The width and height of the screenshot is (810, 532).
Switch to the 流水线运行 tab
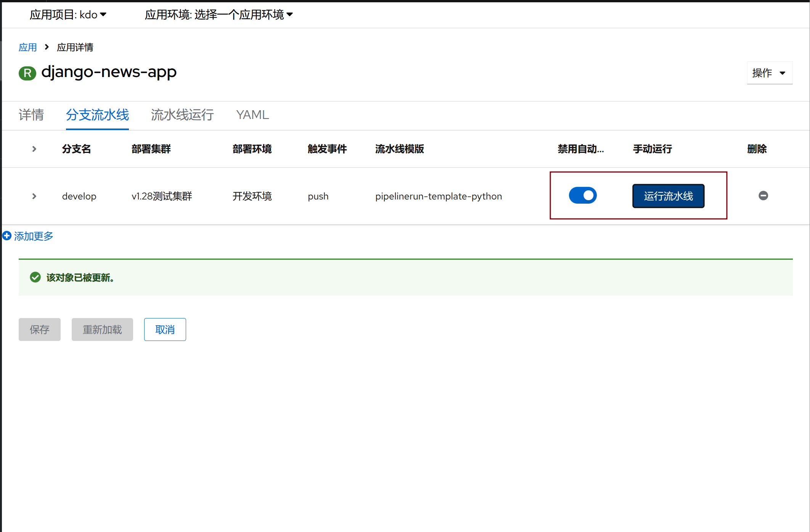pos(182,114)
